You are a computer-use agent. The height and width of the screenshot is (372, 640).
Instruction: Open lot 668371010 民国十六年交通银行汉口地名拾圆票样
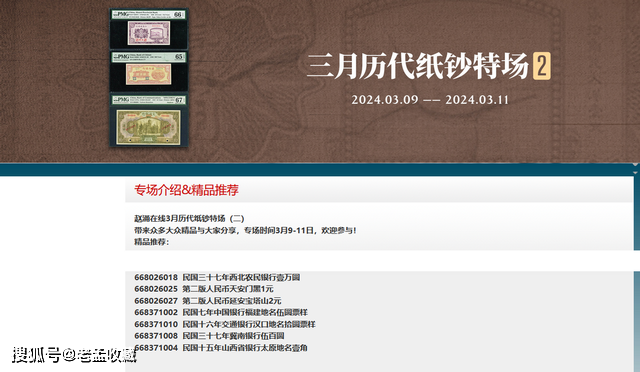tap(225, 324)
